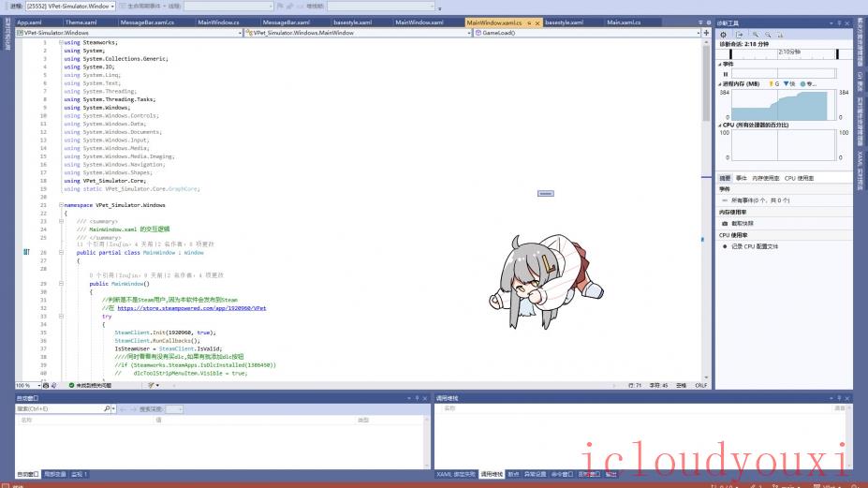Click the no-issues green check indicator
The height and width of the screenshot is (488, 868).
pyautogui.click(x=71, y=385)
